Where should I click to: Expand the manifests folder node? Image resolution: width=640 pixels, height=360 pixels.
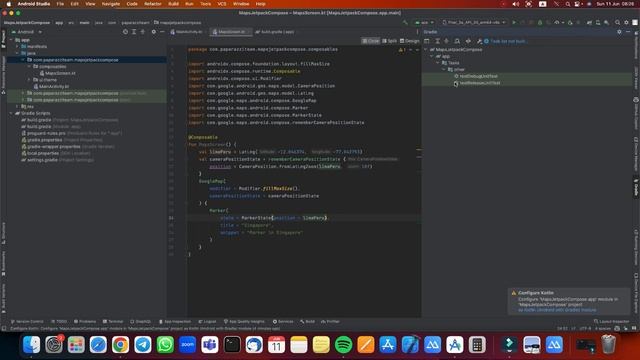pyautogui.click(x=18, y=47)
